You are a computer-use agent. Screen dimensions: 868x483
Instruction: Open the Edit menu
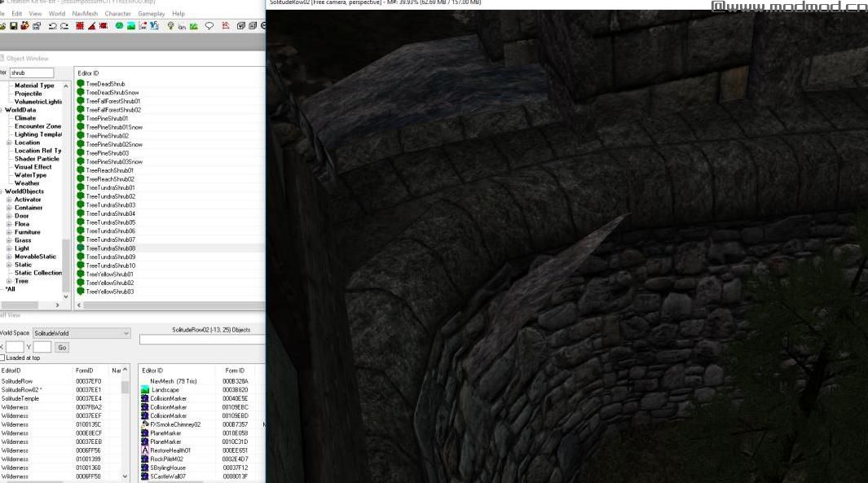(x=16, y=13)
